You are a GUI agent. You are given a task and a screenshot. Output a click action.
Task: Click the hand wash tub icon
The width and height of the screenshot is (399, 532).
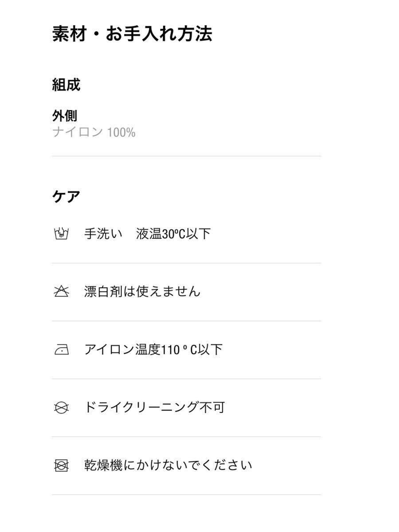click(x=61, y=233)
